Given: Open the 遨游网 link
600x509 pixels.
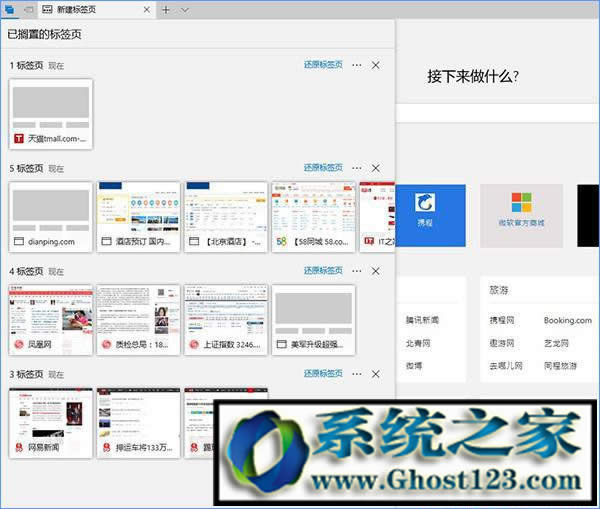Looking at the screenshot, I should (x=502, y=343).
